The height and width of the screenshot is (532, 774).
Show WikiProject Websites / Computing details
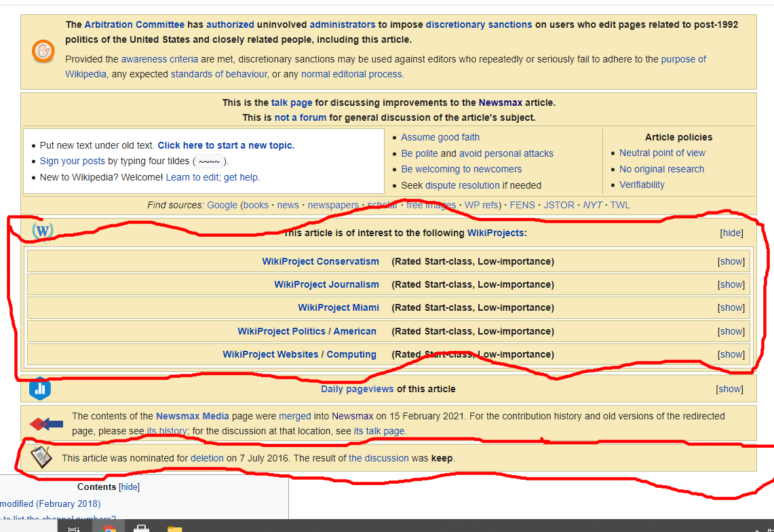pos(731,355)
